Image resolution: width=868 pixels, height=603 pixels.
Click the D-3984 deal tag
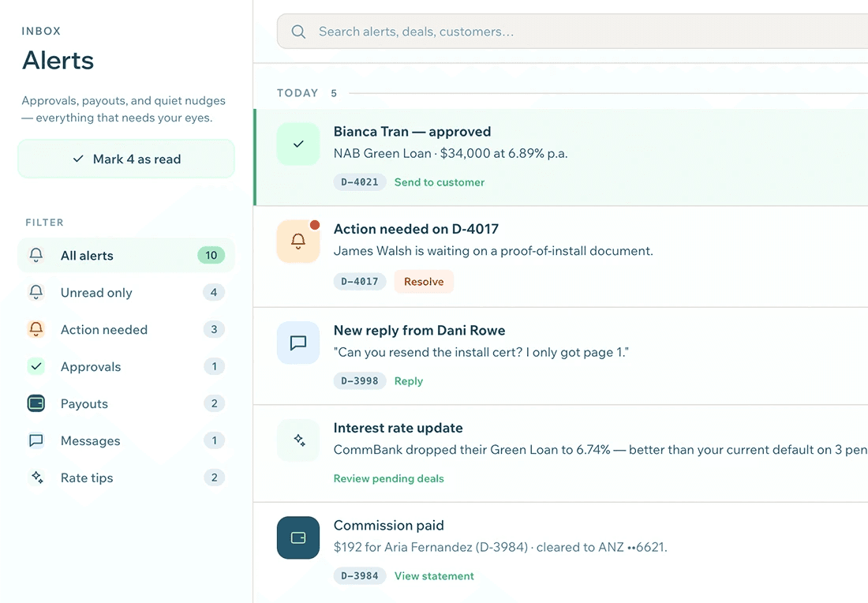360,576
